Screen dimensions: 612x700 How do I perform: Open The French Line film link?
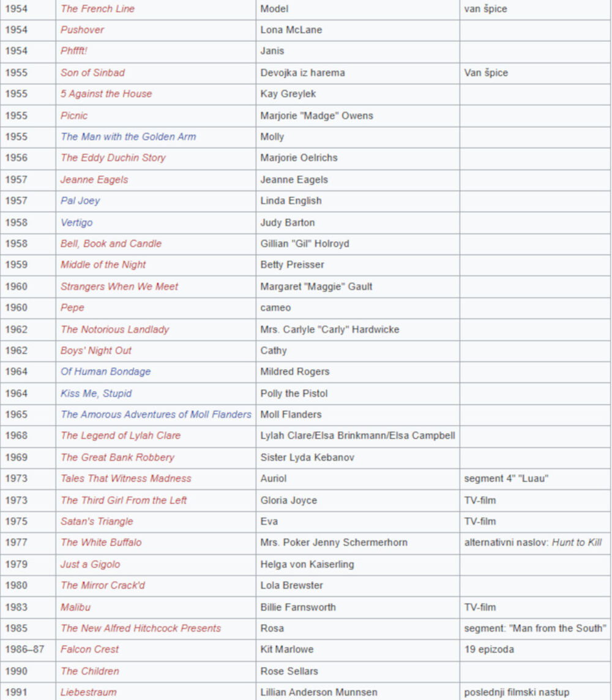(x=97, y=9)
